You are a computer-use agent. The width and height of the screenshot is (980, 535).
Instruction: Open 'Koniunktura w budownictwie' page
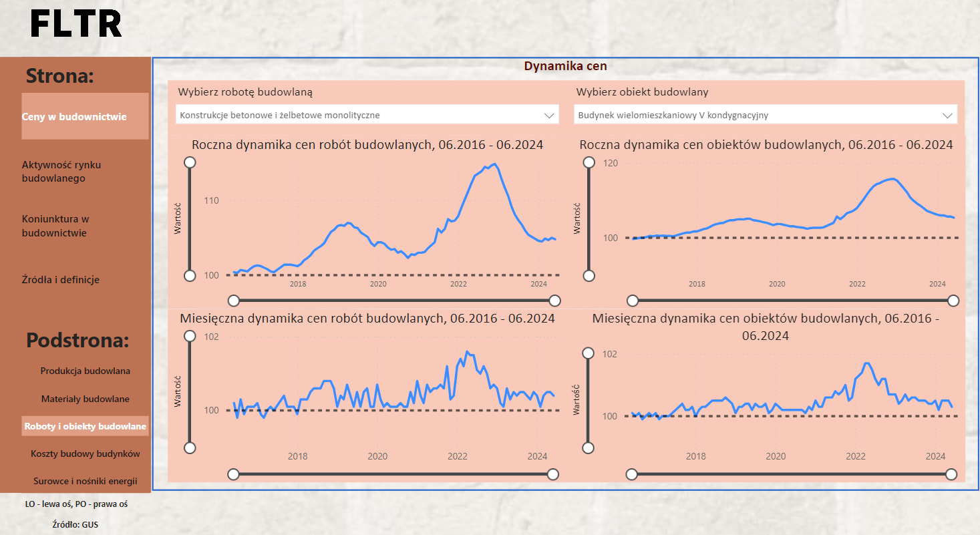point(55,226)
